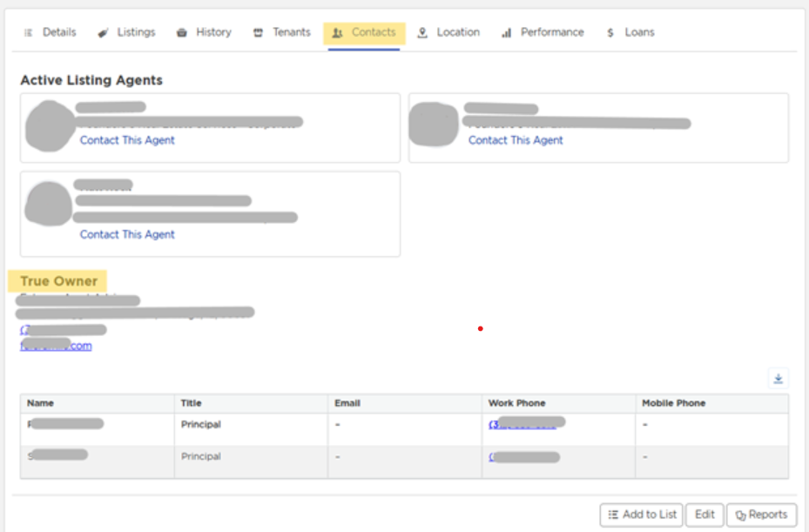Click the Location tab pin icon
809x532 pixels.
coord(422,33)
